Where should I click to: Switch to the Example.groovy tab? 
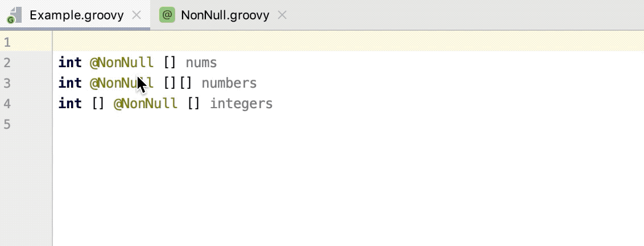[76, 15]
